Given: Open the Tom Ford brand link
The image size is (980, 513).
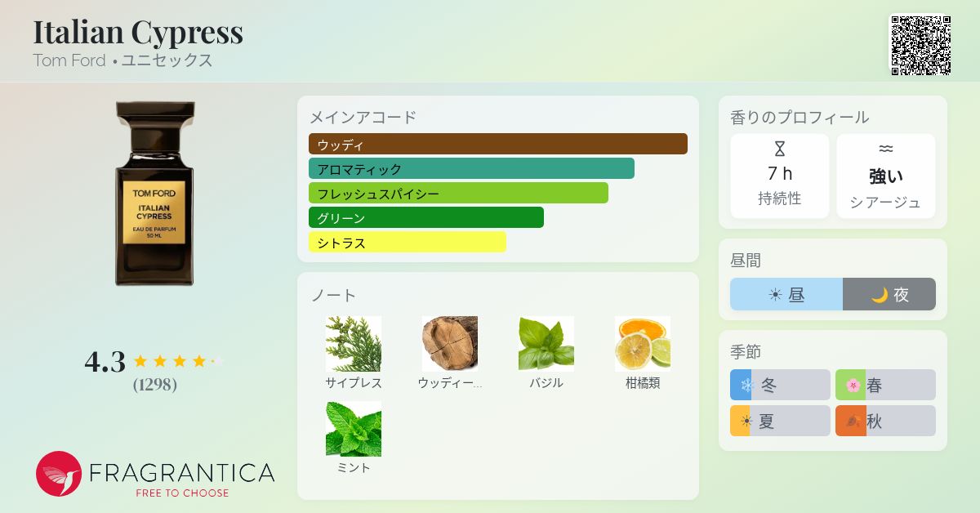Looking at the screenshot, I should [x=69, y=60].
